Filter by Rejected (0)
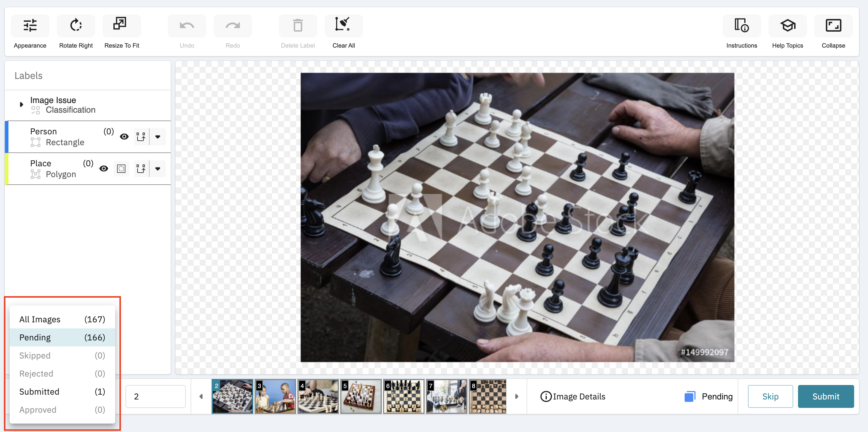 pyautogui.click(x=62, y=374)
